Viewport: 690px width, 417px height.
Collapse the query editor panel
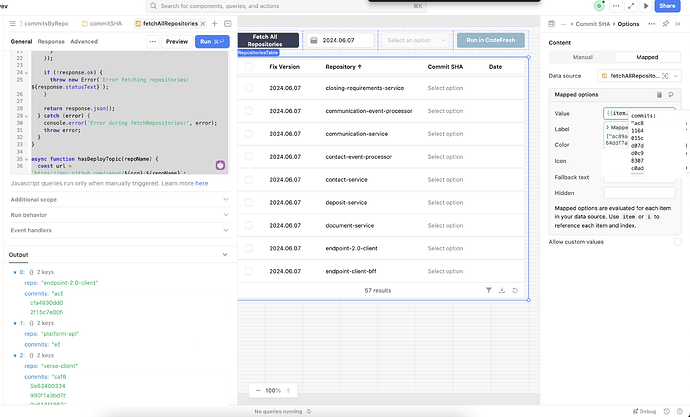pyautogui.click(x=228, y=24)
